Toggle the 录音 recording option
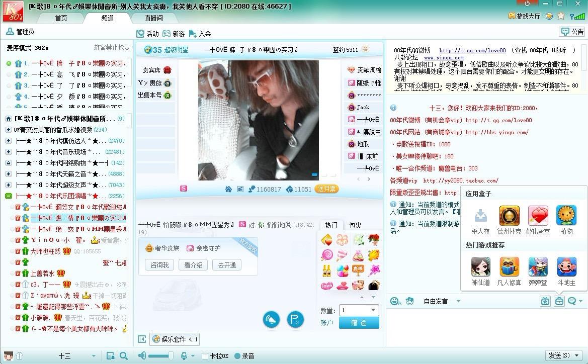588x364 pixels. point(238,356)
